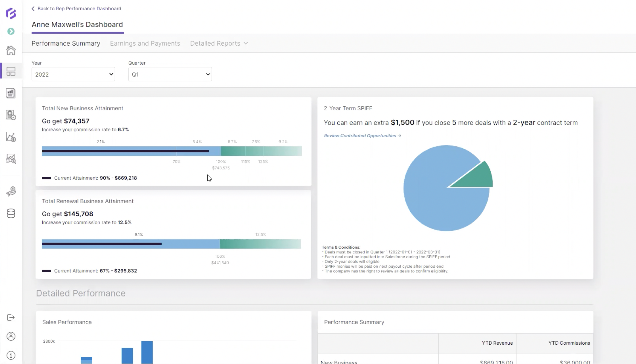Open the Year dropdown showing 2022
The height and width of the screenshot is (364, 636).
(x=73, y=74)
